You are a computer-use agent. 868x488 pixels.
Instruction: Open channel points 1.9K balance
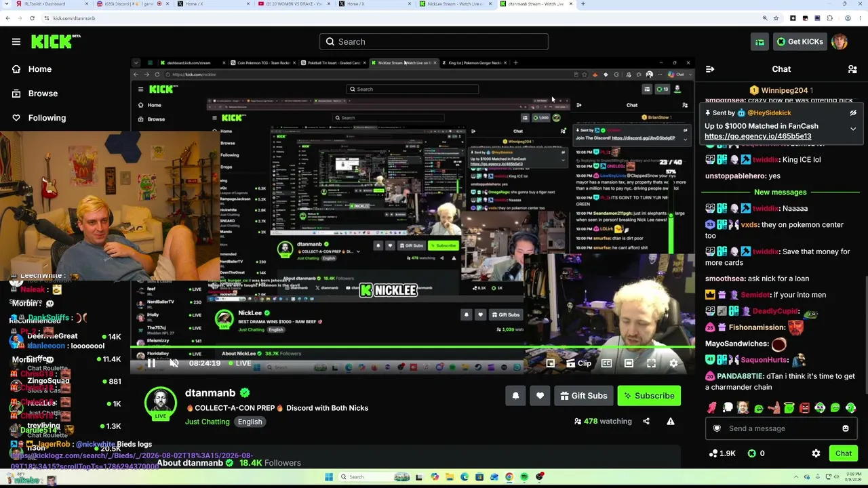722,453
